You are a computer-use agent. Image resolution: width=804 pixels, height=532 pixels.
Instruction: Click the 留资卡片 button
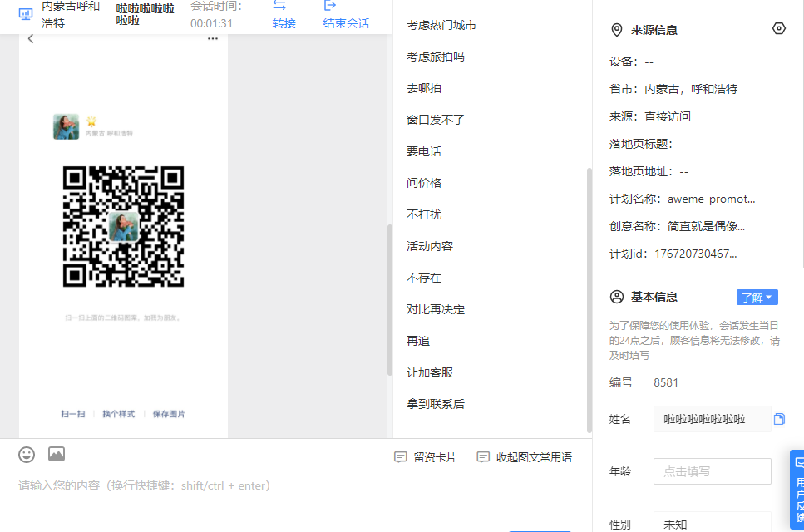tap(426, 457)
